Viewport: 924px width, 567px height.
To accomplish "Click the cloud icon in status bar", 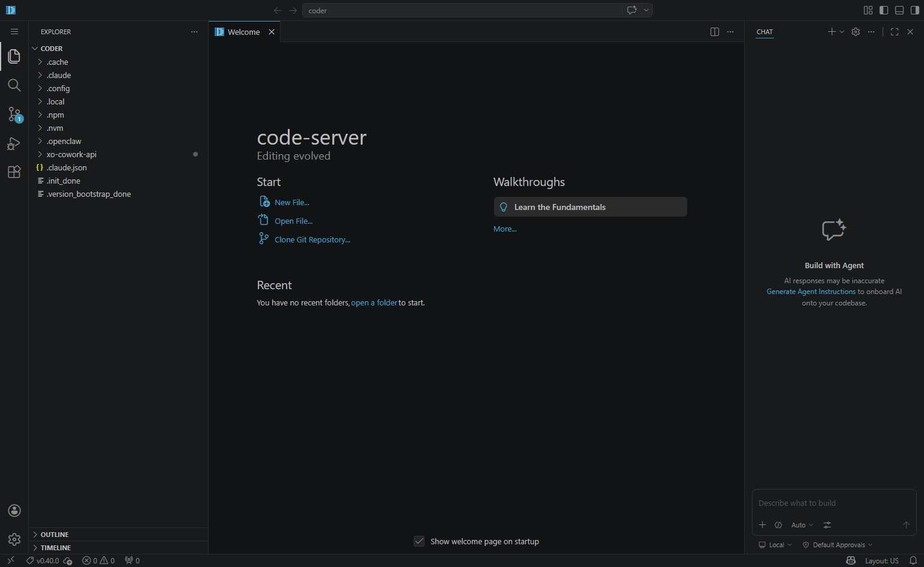I will (x=68, y=561).
